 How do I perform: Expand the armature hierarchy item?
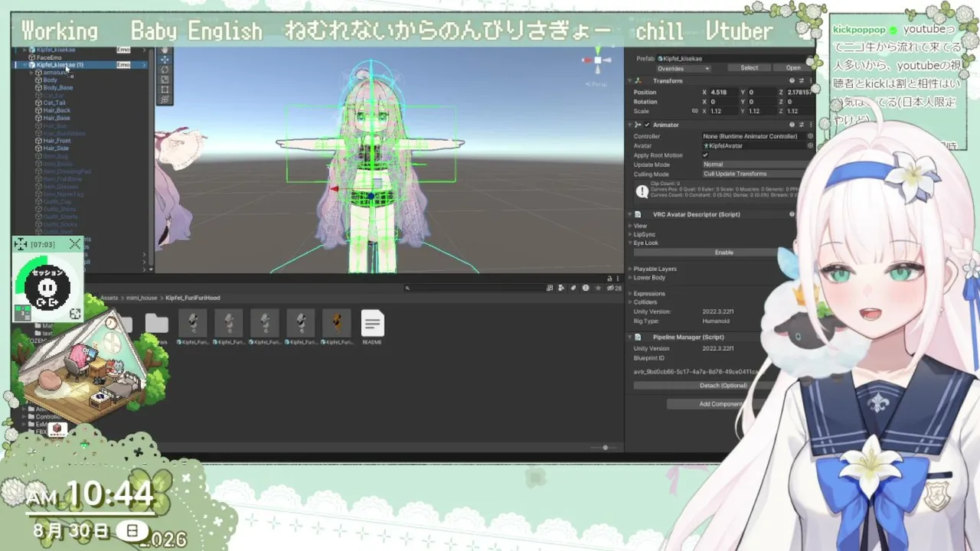coord(31,73)
